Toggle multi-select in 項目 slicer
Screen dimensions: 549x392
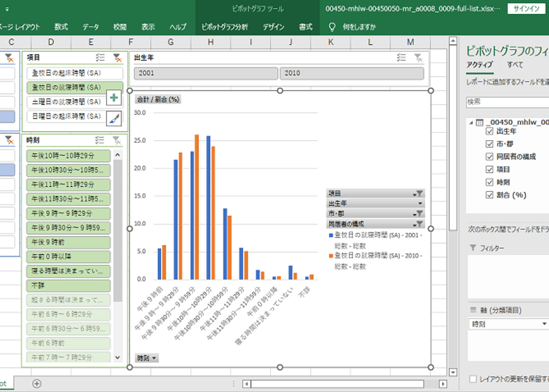pyautogui.click(x=100, y=58)
